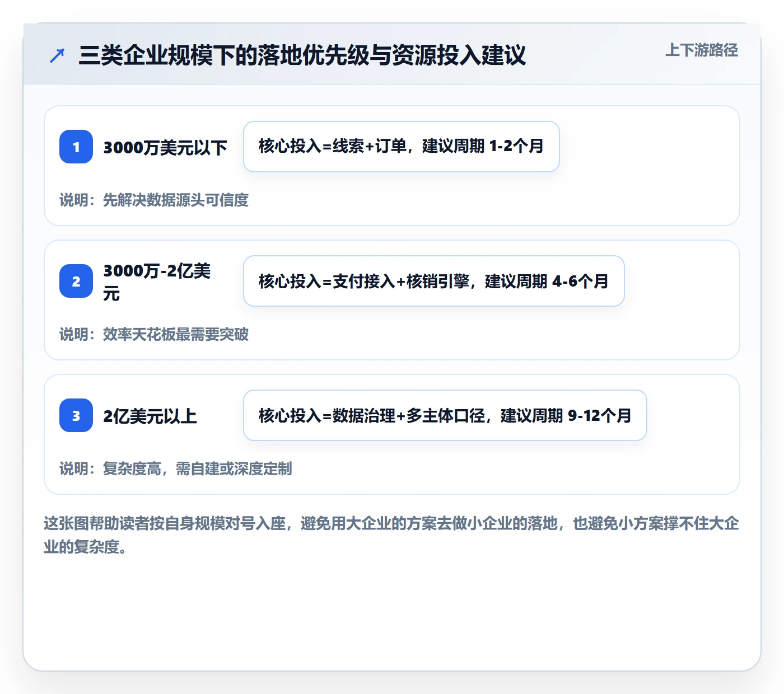Select the 2亿美元以上 heading
The width and height of the screenshot is (784, 694).
click(150, 416)
